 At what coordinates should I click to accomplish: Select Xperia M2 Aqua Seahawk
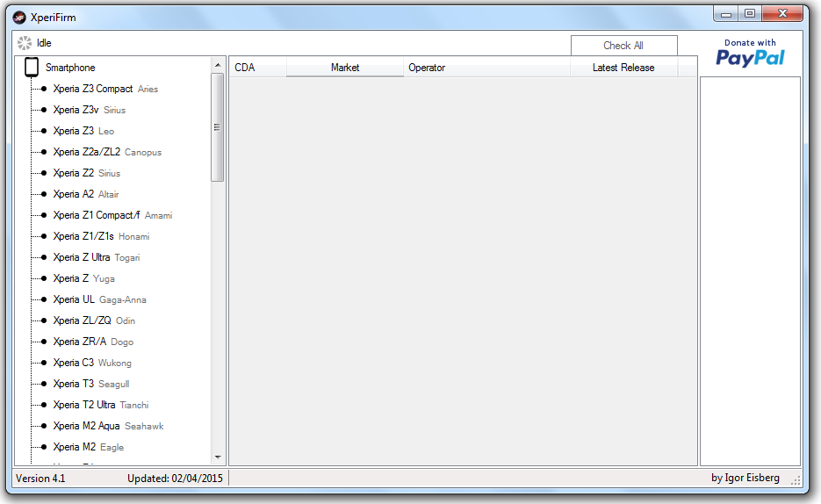[x=108, y=426]
